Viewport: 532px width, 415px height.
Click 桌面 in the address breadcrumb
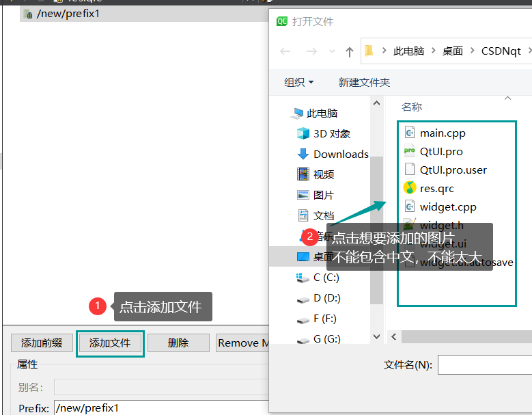(453, 51)
